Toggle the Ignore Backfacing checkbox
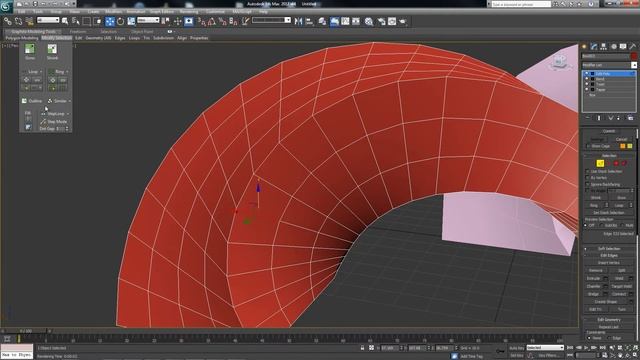 pyautogui.click(x=588, y=184)
